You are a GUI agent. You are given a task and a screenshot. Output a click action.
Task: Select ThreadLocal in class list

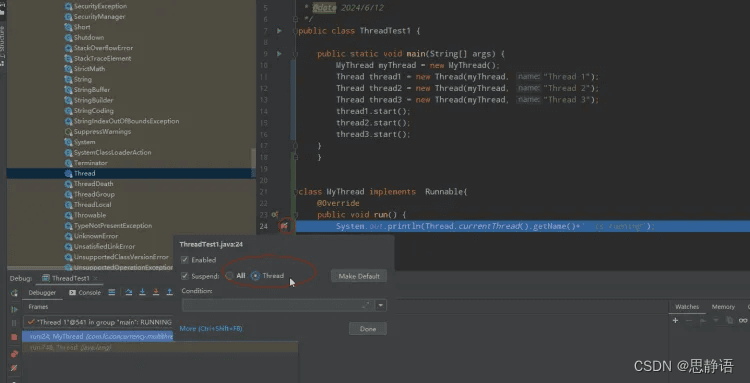click(92, 205)
